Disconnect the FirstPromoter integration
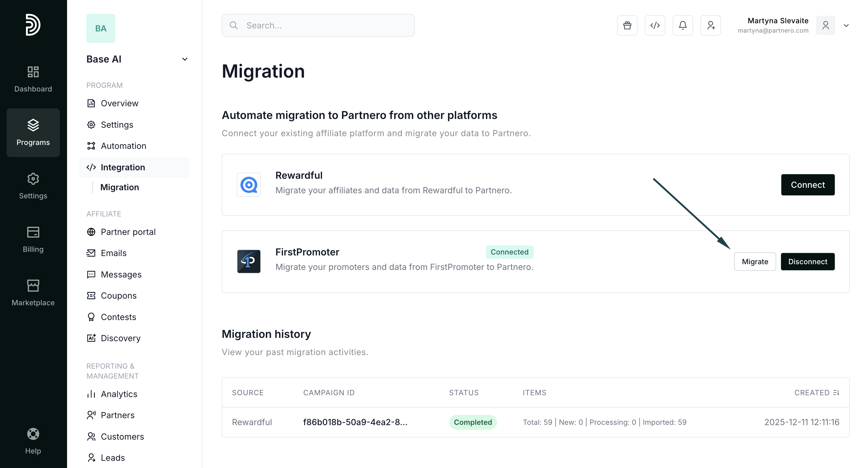Image resolution: width=868 pixels, height=468 pixels. tap(807, 261)
